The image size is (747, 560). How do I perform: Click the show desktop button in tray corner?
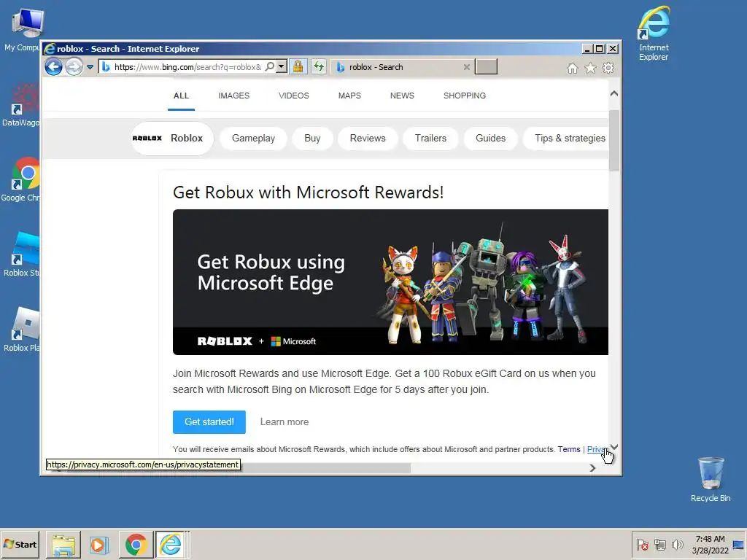click(738, 545)
